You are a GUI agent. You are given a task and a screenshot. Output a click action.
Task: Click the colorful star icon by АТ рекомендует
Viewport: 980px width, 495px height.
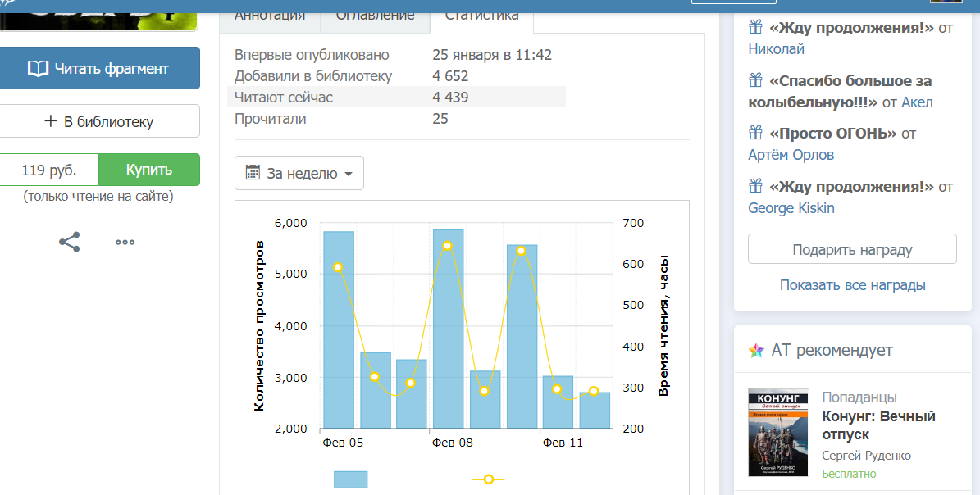pos(756,351)
